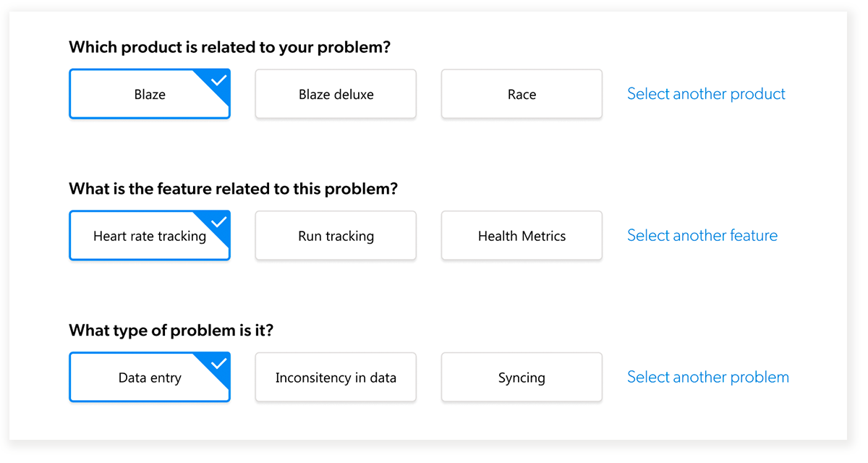Select the Syncing problem type

point(522,377)
